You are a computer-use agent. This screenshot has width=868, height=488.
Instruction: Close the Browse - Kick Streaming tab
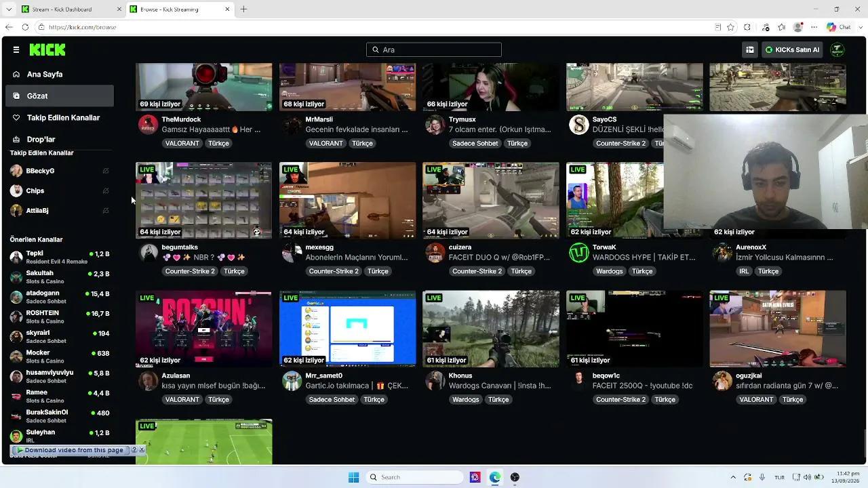tap(228, 9)
